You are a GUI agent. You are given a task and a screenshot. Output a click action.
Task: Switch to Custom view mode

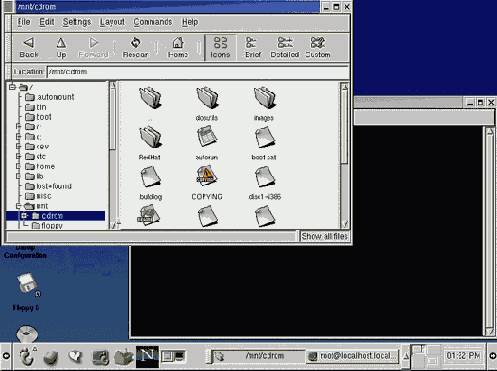click(318, 47)
